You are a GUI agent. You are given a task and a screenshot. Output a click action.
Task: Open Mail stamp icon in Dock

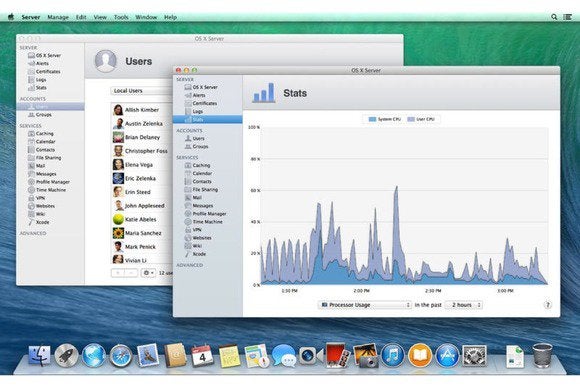click(x=148, y=355)
